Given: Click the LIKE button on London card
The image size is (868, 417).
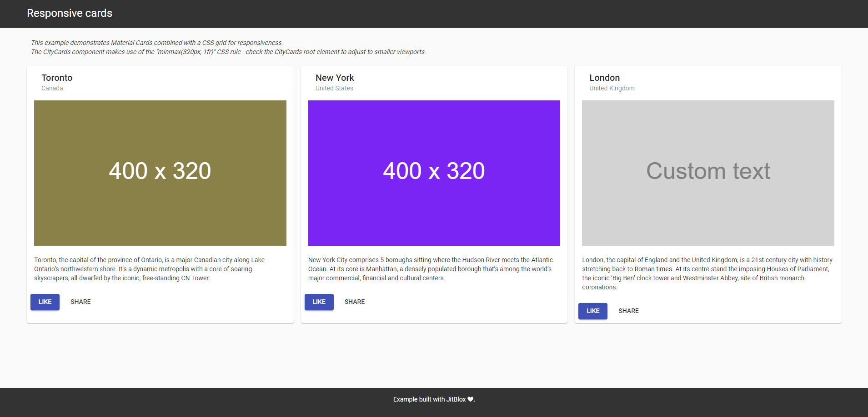Looking at the screenshot, I should pyautogui.click(x=593, y=311).
